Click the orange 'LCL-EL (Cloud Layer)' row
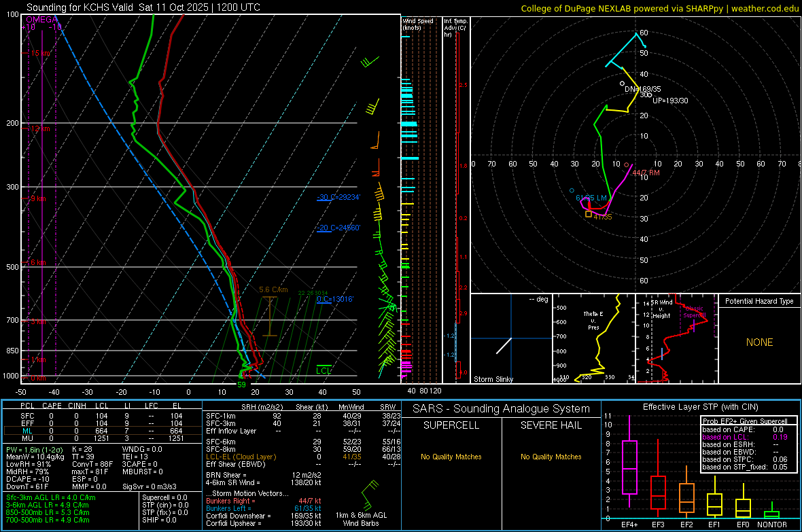 pyautogui.click(x=303, y=457)
